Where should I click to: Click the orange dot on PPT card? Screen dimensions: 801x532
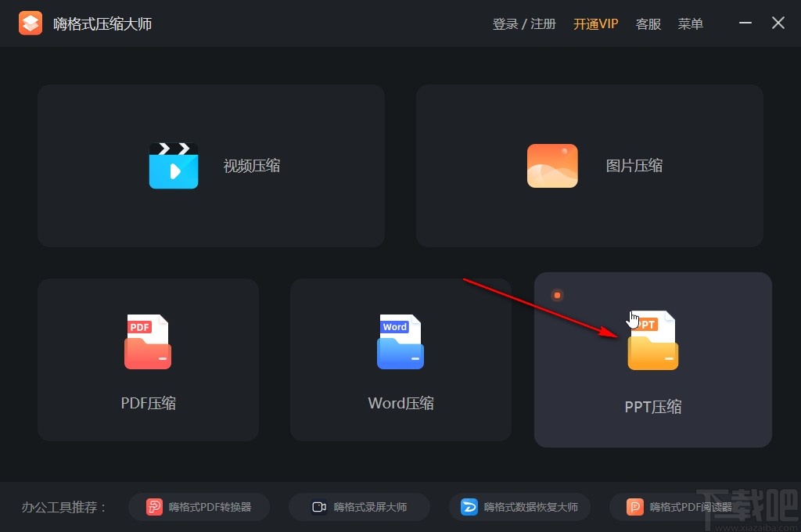557,296
